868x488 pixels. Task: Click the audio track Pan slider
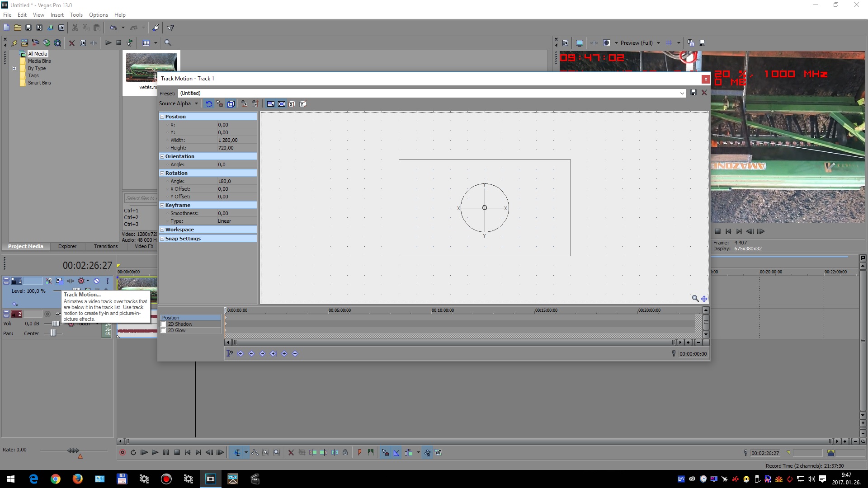[x=53, y=333]
